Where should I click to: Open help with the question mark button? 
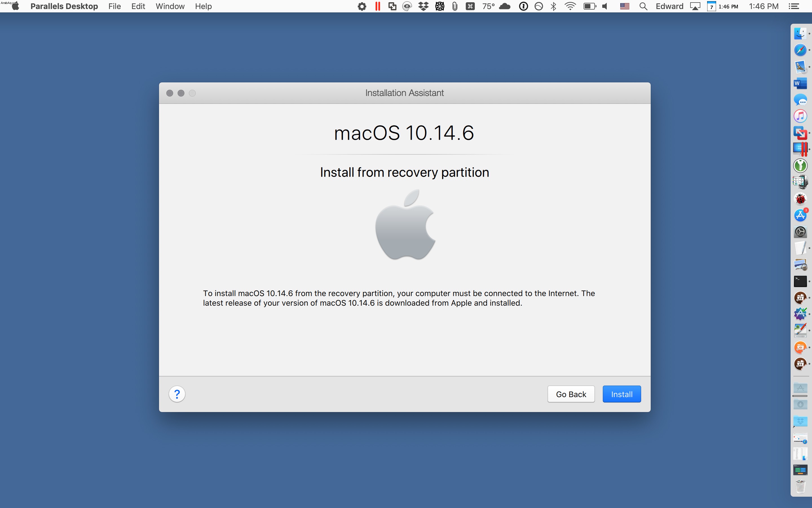tap(177, 394)
